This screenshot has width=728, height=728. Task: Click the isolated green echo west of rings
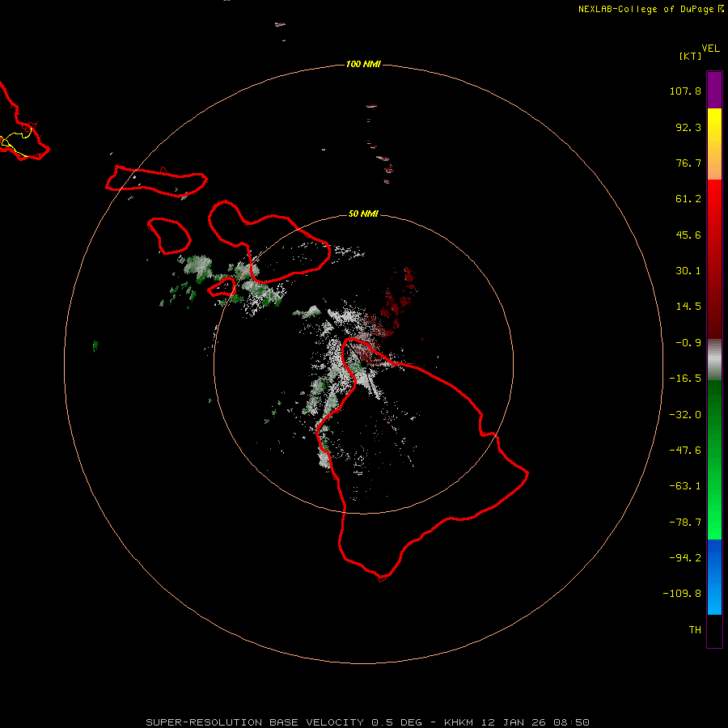[95, 346]
